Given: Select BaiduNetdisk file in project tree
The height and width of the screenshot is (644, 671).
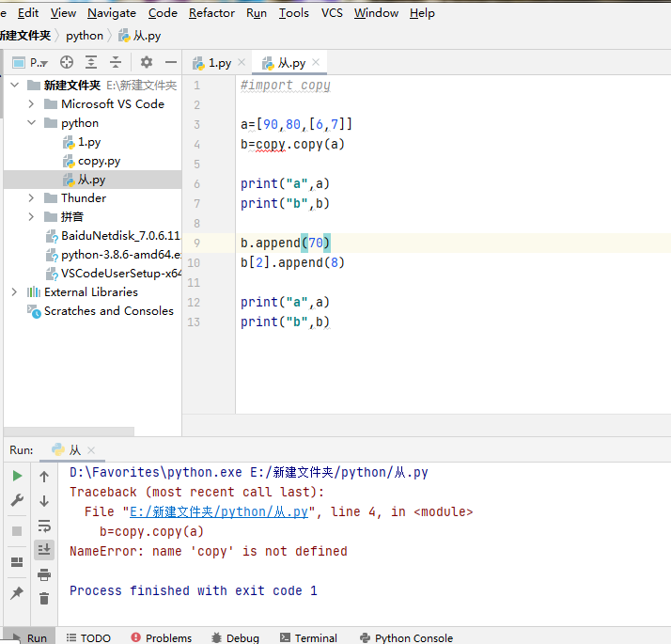Looking at the screenshot, I should pos(113,236).
